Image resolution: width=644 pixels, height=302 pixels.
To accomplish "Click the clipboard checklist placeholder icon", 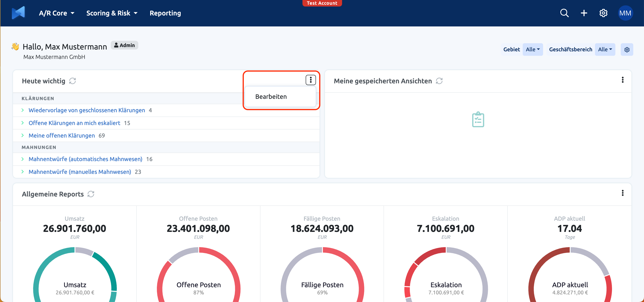I will click(x=478, y=120).
